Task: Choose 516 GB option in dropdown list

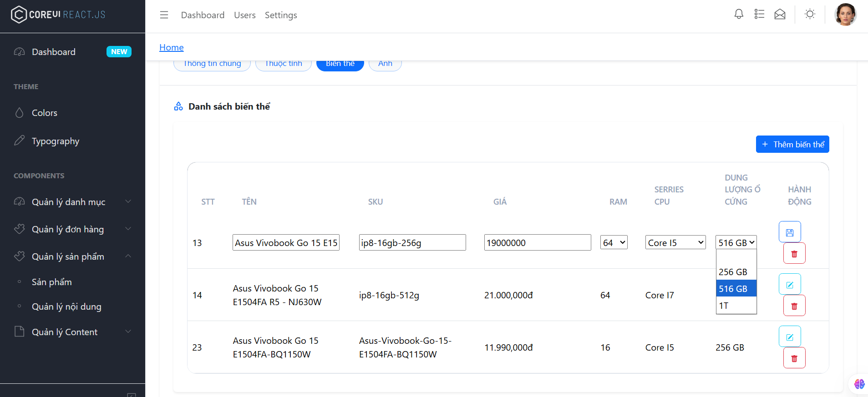Action: [736, 289]
